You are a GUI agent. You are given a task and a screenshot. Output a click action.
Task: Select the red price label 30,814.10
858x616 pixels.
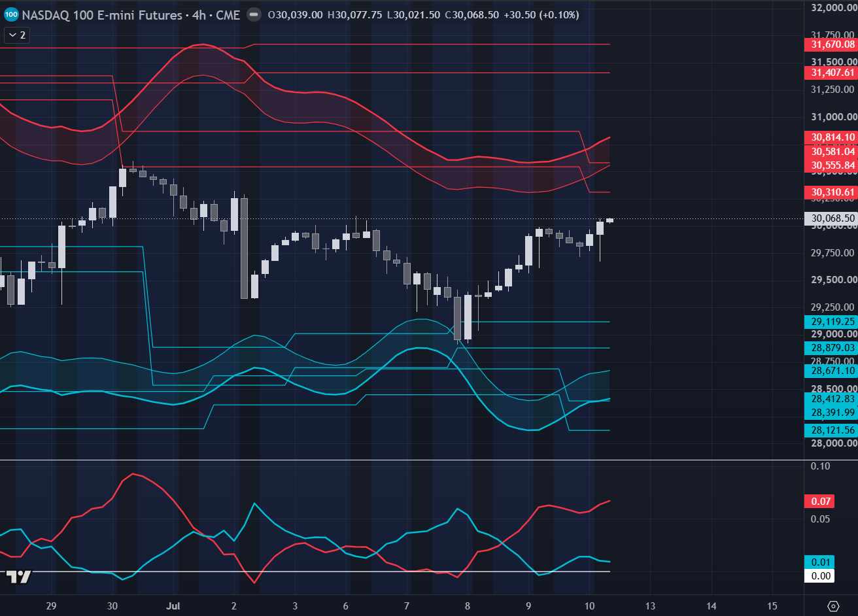point(832,137)
